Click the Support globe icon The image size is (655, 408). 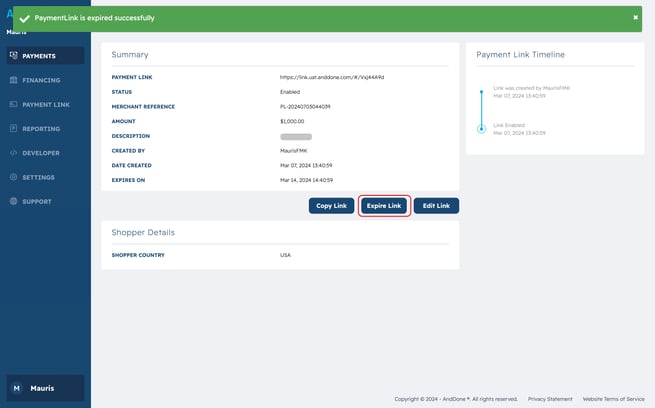[x=14, y=201]
